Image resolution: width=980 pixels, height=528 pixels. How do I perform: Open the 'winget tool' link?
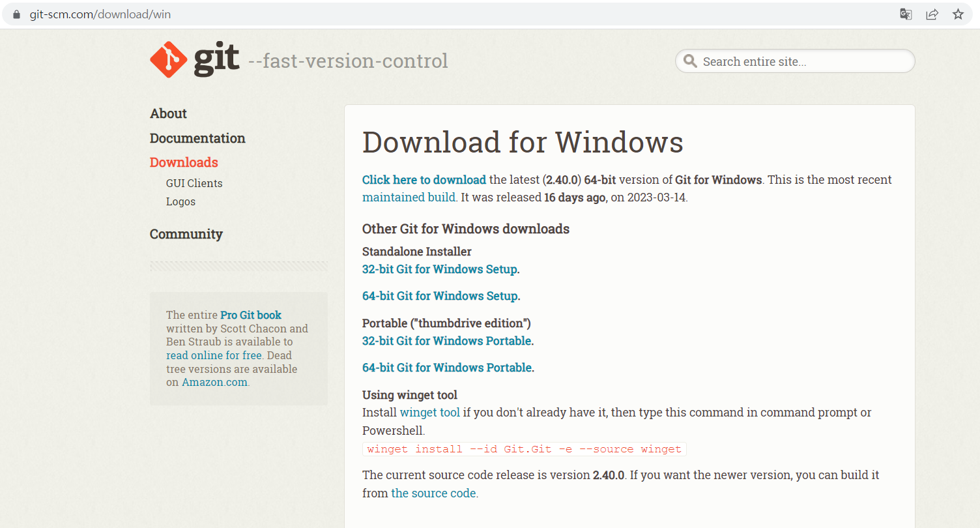click(430, 413)
